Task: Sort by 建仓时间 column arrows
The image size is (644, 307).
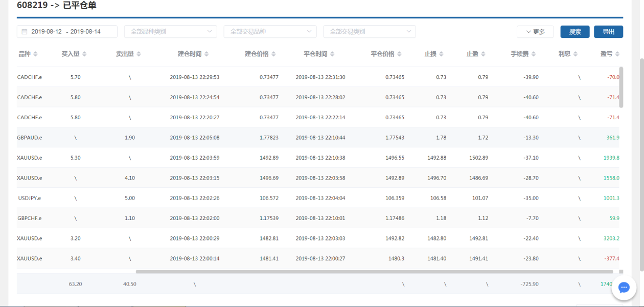Action: click(206, 54)
